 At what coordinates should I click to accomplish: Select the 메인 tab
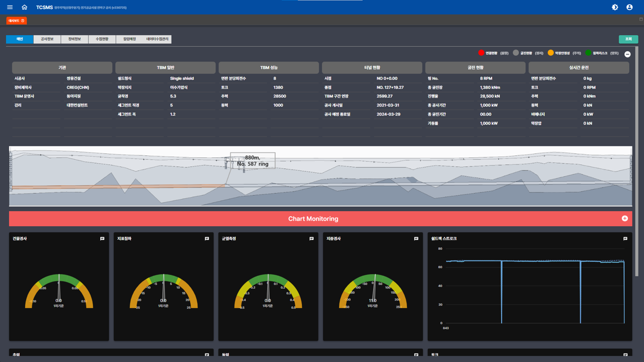tap(20, 39)
